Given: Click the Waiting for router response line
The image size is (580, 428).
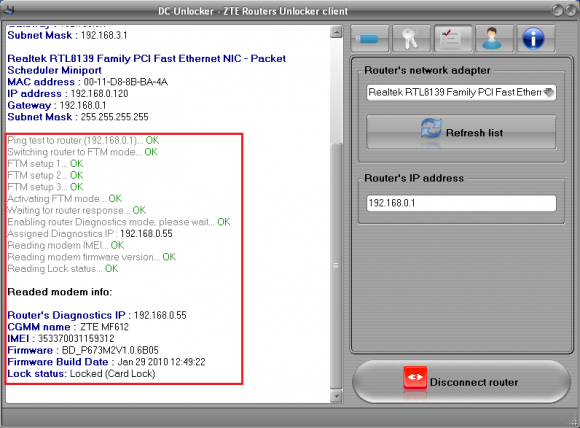Looking at the screenshot, I should (77, 210).
